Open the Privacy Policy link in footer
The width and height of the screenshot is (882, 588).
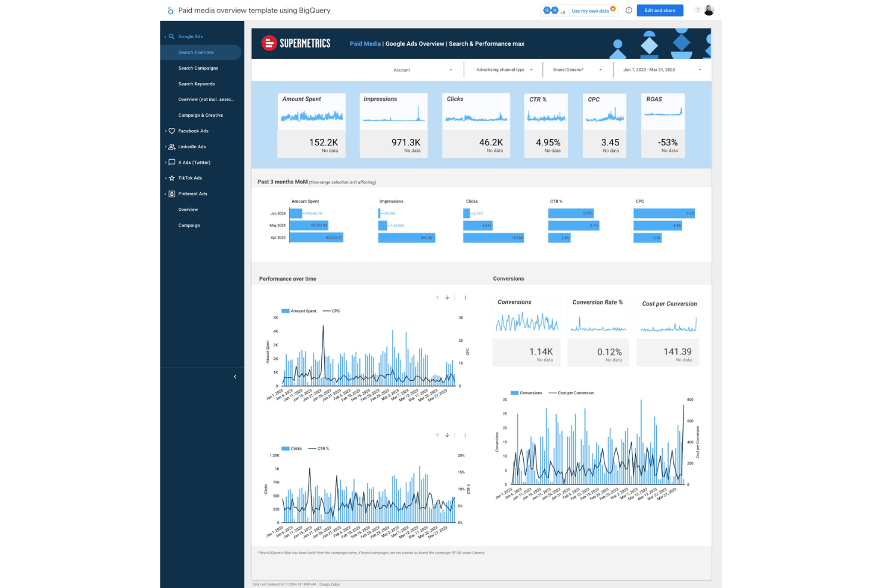click(329, 584)
